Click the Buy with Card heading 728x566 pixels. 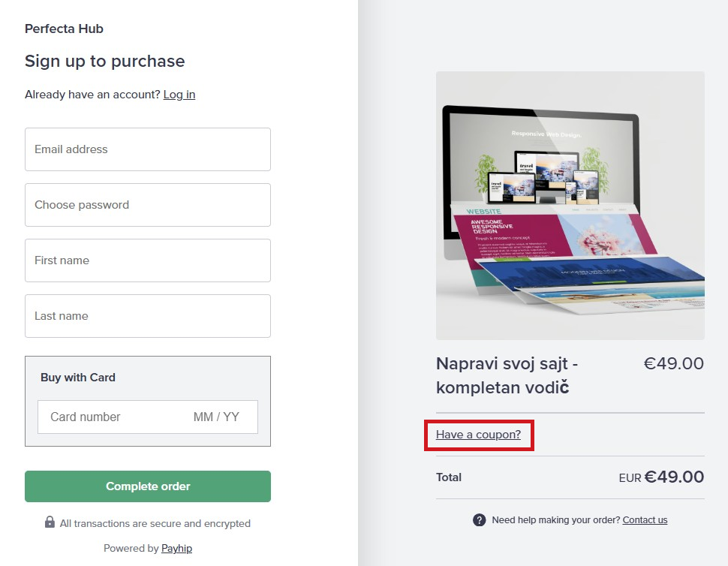[x=78, y=378]
